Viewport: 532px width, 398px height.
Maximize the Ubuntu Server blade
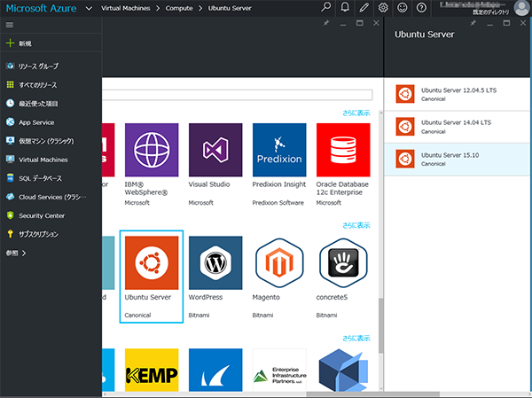pos(506,23)
